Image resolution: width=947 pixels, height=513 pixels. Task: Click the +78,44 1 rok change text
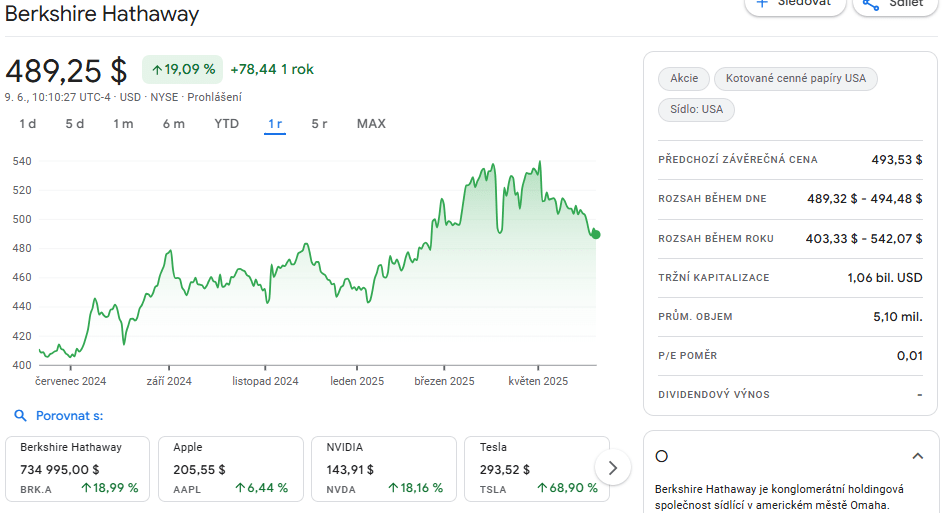(272, 69)
